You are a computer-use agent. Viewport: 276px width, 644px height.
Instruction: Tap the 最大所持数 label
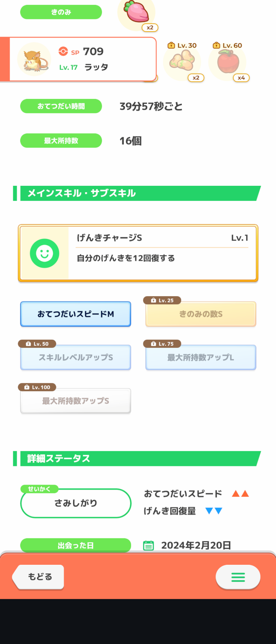61,141
